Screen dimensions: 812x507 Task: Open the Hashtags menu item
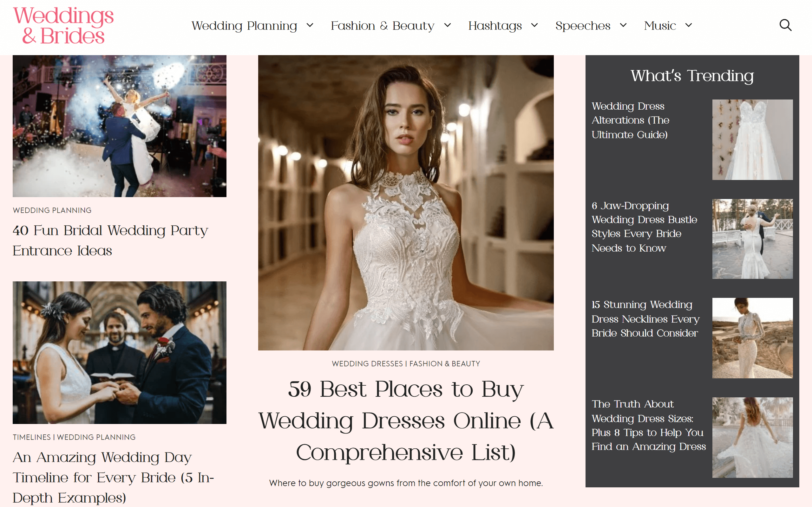click(x=495, y=26)
